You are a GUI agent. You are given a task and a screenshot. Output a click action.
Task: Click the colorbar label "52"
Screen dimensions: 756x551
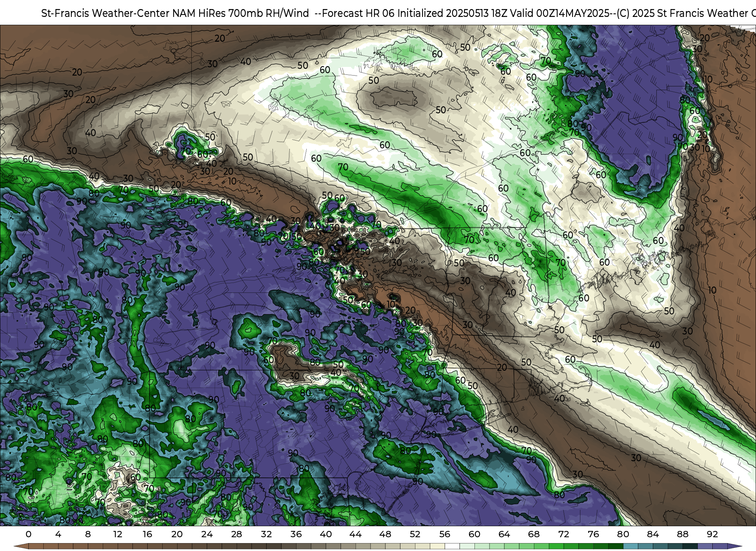pyautogui.click(x=415, y=534)
